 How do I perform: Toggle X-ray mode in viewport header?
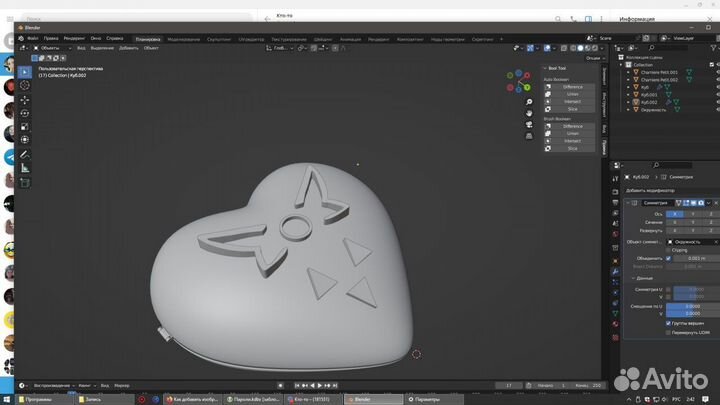point(564,48)
